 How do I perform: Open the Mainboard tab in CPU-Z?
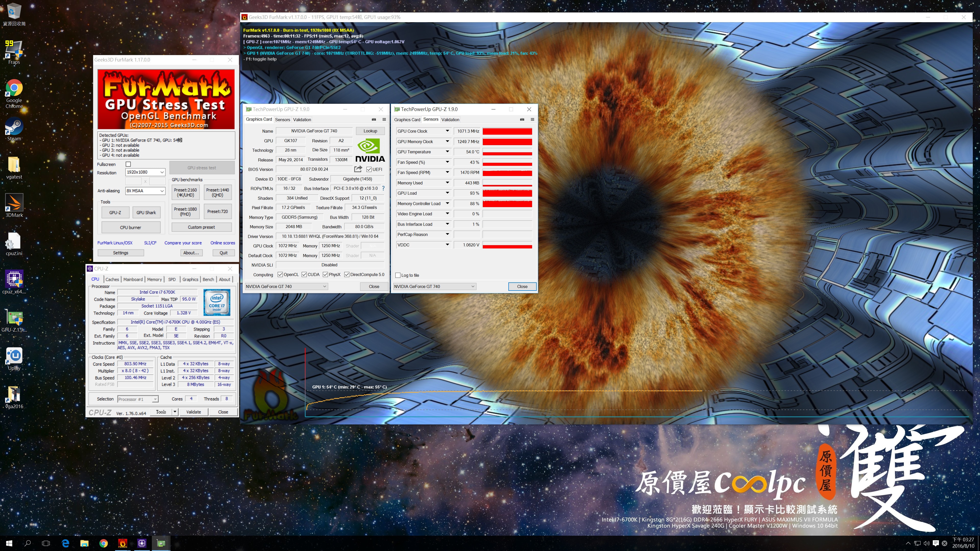(x=133, y=279)
